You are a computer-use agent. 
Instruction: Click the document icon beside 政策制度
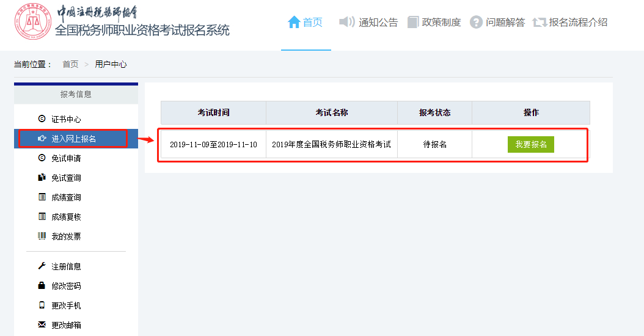[414, 23]
